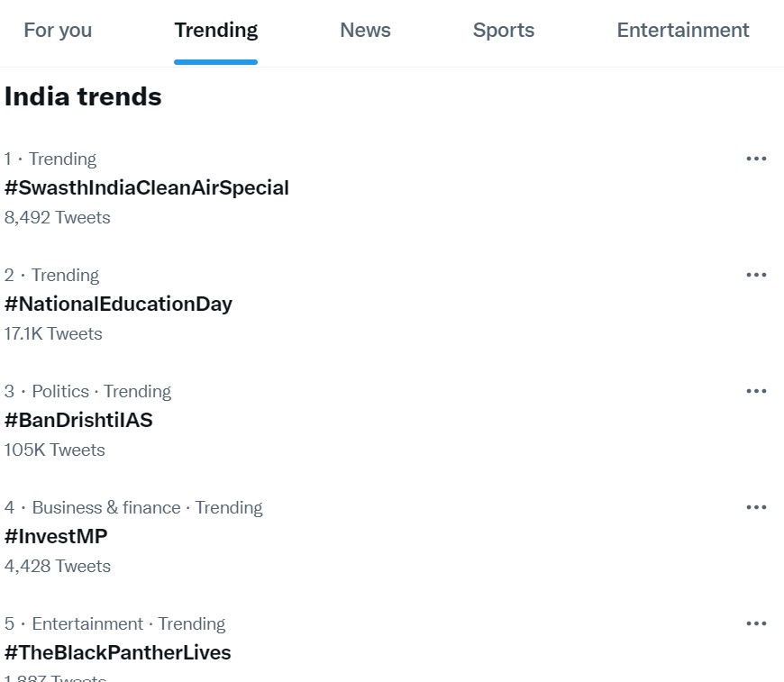Open the News tab
The width and height of the screenshot is (784, 682).
tap(365, 31)
